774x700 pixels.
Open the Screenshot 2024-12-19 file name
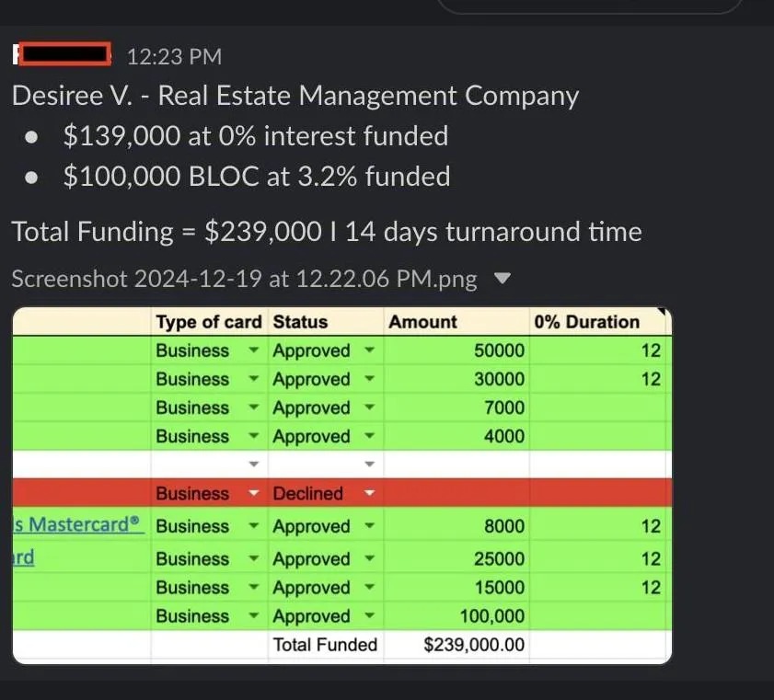click(x=244, y=279)
